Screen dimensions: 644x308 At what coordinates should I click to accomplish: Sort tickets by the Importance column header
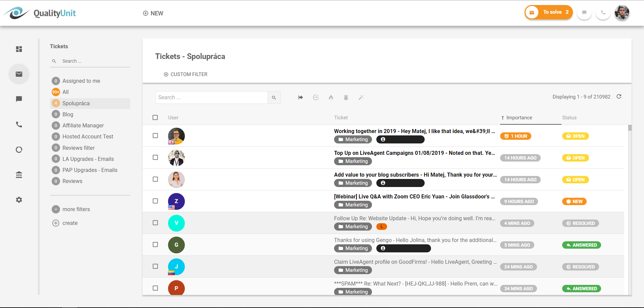(519, 118)
